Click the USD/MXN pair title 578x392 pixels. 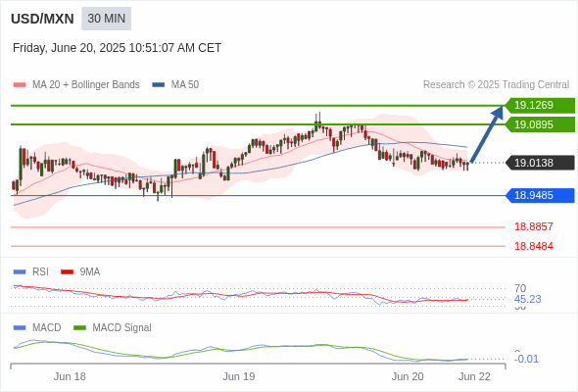(42, 19)
